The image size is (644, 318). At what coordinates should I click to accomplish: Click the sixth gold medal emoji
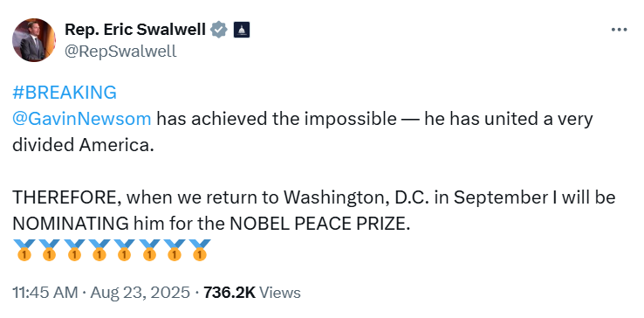pyautogui.click(x=149, y=250)
